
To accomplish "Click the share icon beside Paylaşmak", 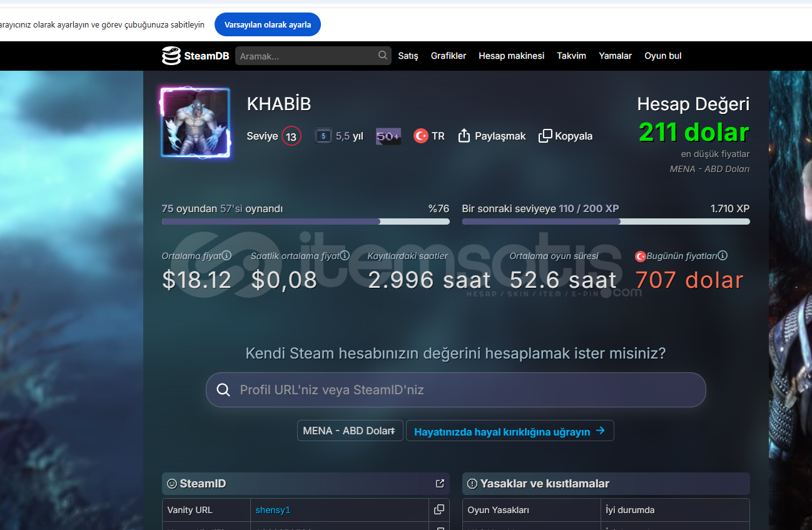I will tap(464, 136).
